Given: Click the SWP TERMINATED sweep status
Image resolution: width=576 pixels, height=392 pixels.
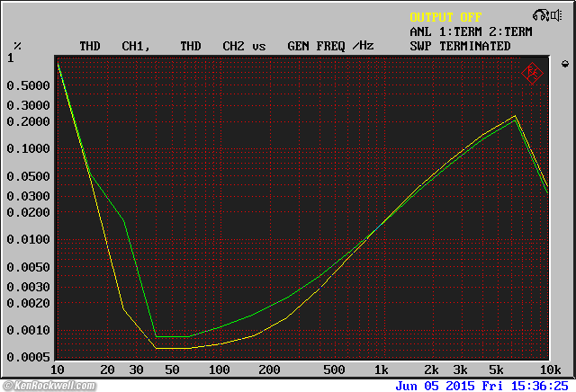Looking at the screenshot, I should (460, 46).
